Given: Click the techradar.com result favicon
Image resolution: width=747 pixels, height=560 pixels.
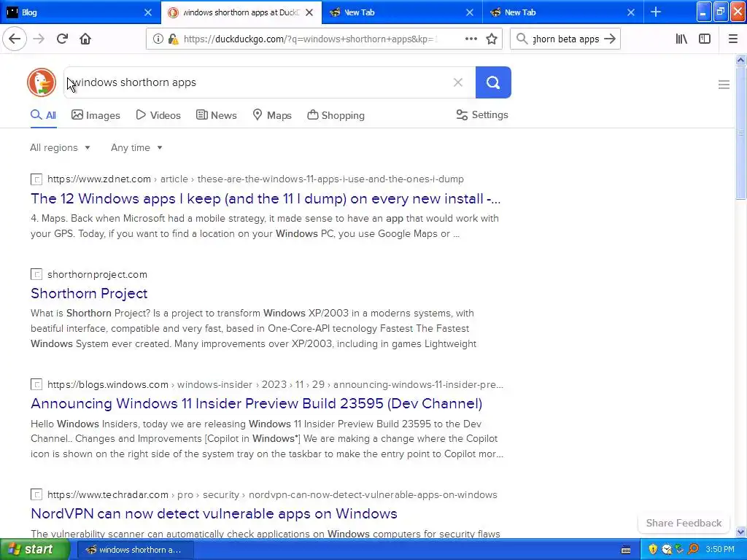Looking at the screenshot, I should click(36, 495).
